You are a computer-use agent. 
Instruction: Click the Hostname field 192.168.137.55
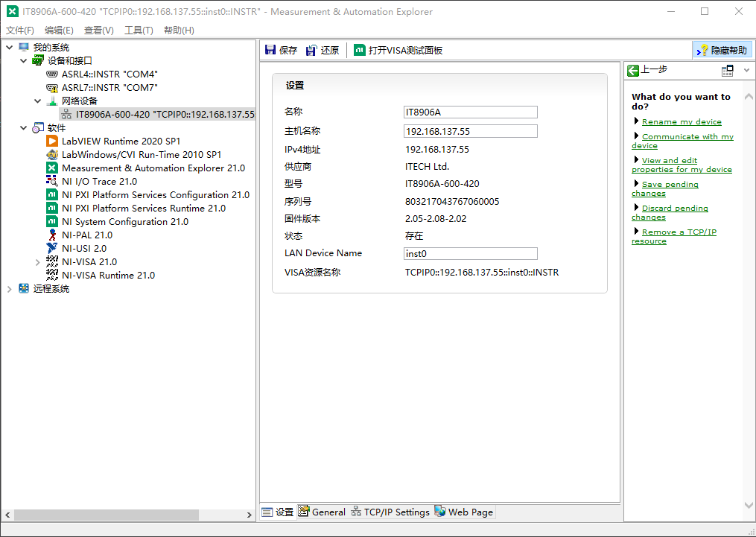point(471,131)
